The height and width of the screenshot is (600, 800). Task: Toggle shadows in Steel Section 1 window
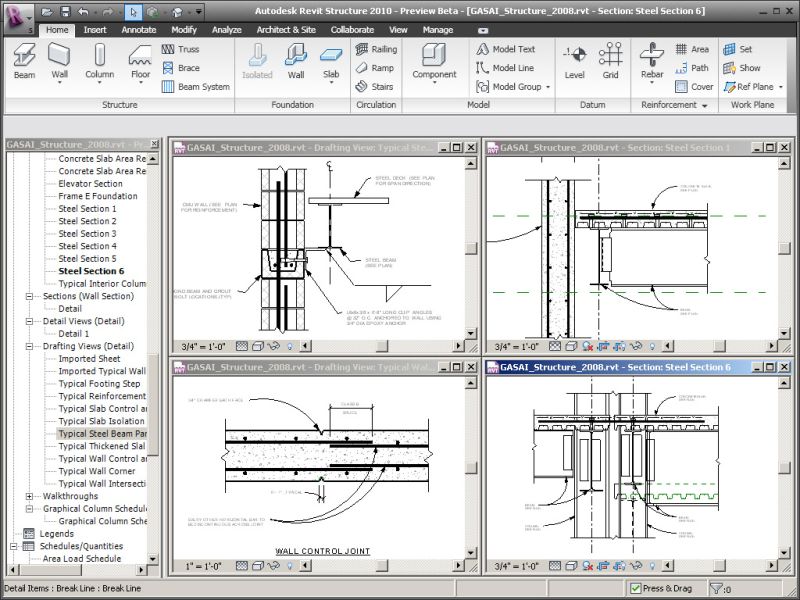(x=588, y=346)
